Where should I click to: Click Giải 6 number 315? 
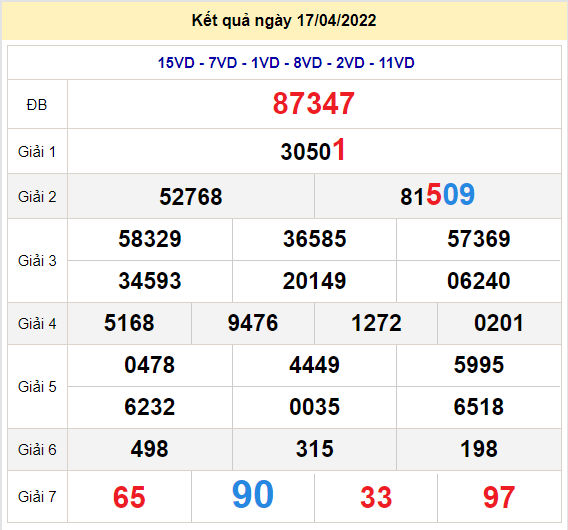pyautogui.click(x=314, y=449)
